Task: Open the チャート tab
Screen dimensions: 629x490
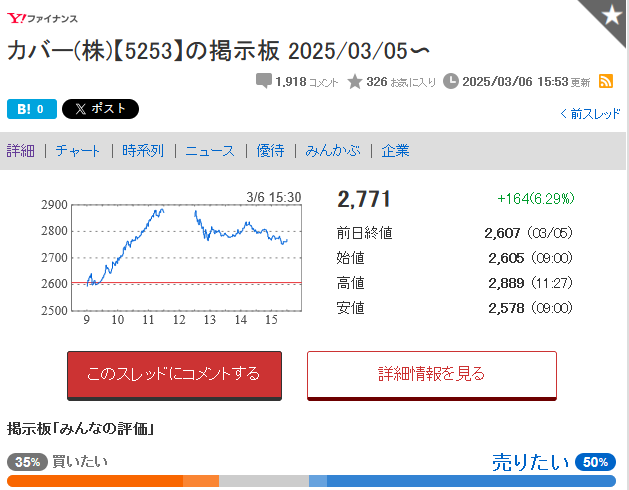Action: [x=77, y=151]
